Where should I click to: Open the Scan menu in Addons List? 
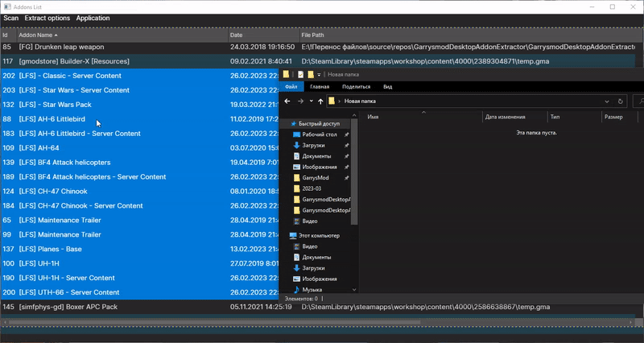point(11,18)
